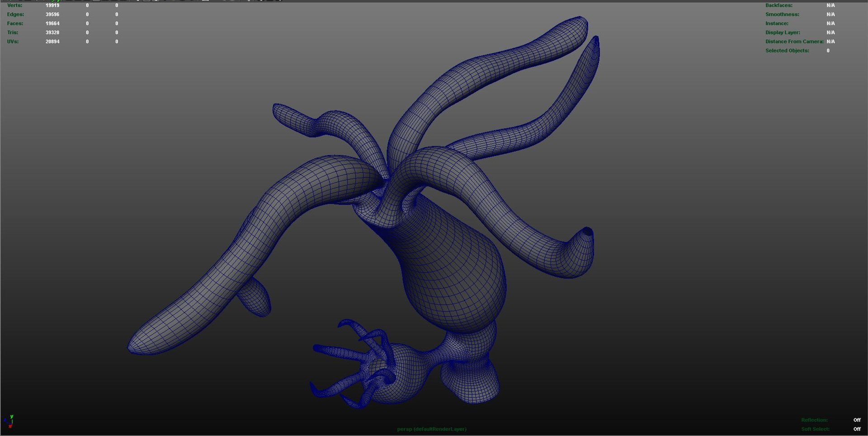This screenshot has width=868, height=436.
Task: Click the 'Selected Objects:' label
Action: [x=787, y=51]
